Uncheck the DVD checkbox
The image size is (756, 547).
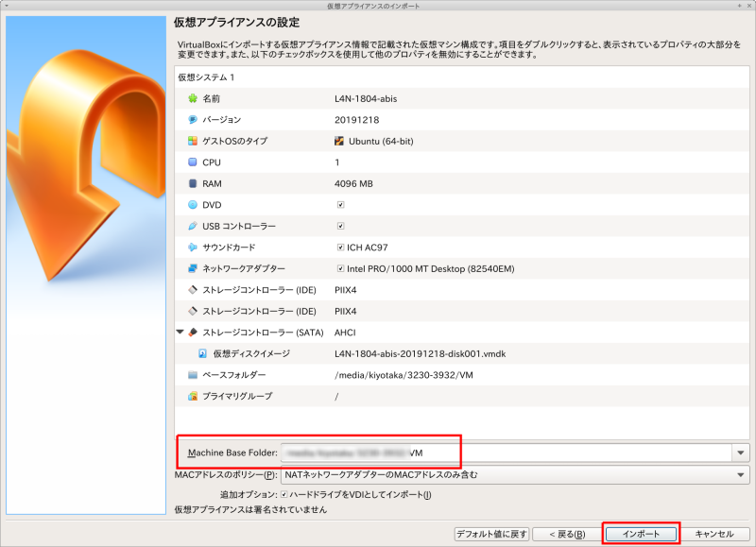(x=340, y=205)
